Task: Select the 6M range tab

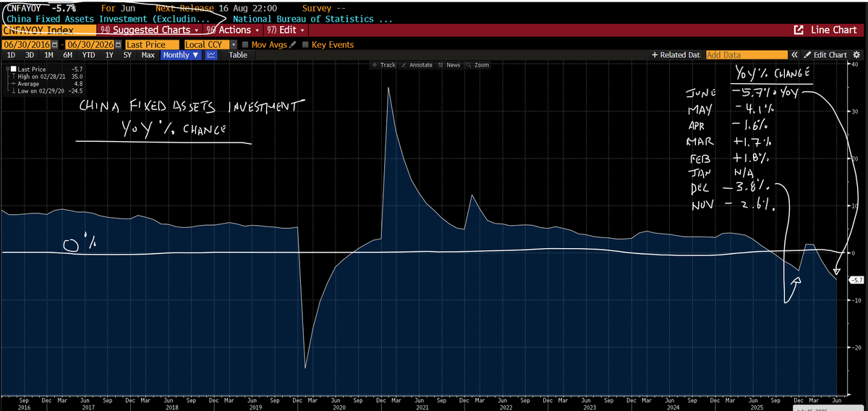Action: [x=68, y=55]
